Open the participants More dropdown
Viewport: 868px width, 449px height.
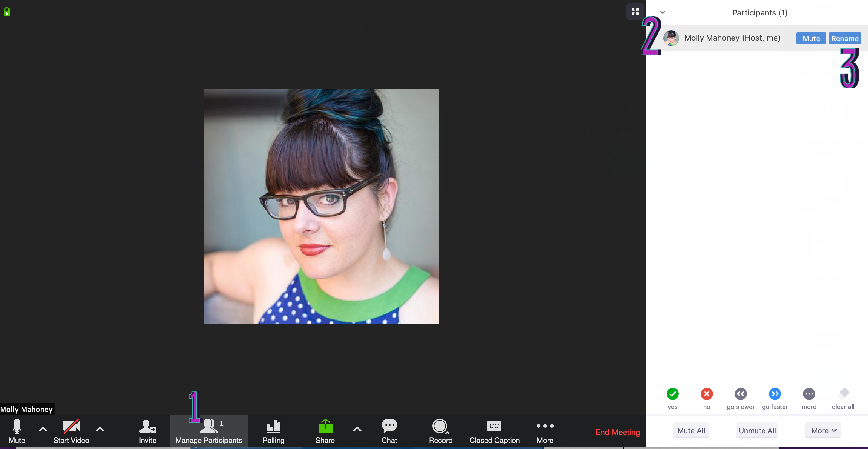click(823, 431)
